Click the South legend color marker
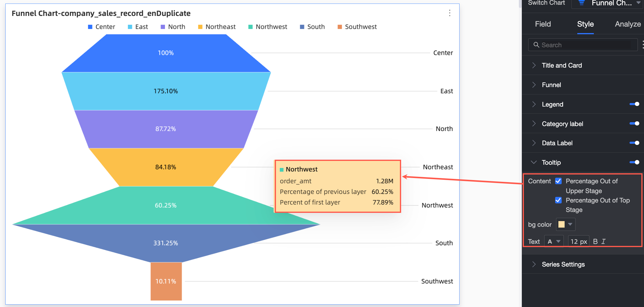Viewport: 644px width, 307px height. (x=302, y=27)
